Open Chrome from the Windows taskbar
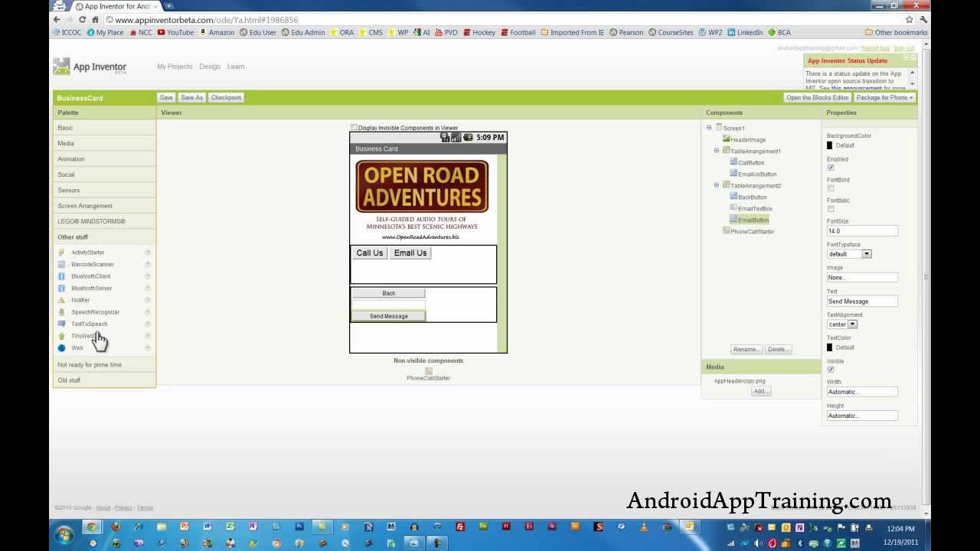The image size is (980, 551). pos(91,527)
